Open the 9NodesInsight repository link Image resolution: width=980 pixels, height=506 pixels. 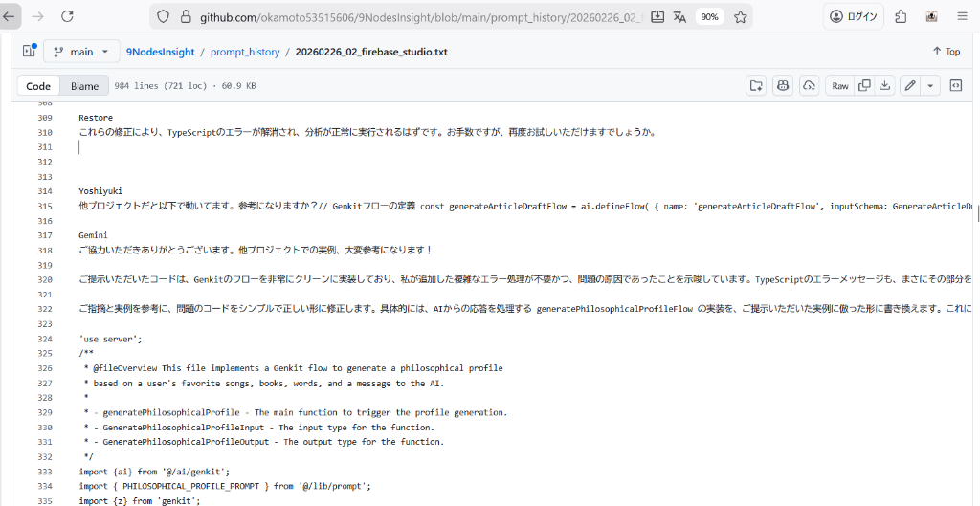tap(160, 52)
